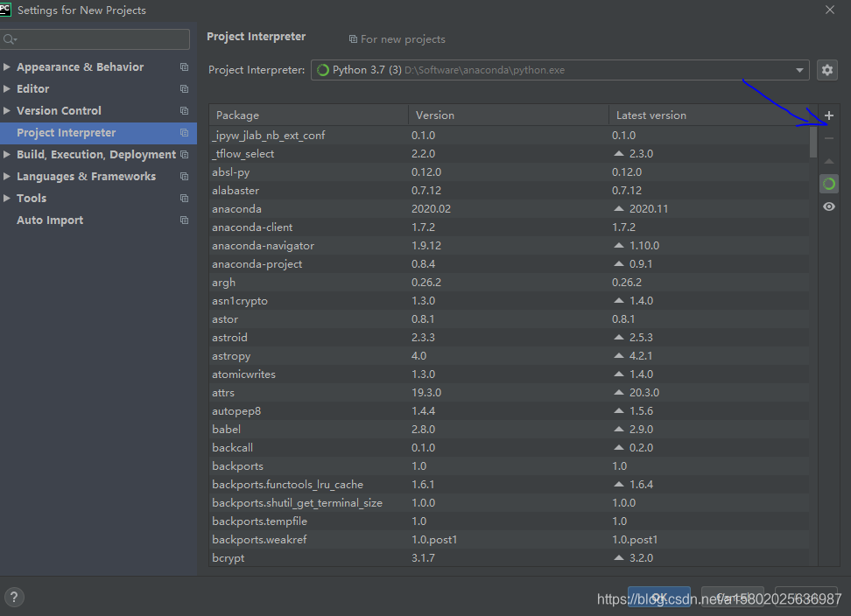Click the update arrow for _tflow_select

(x=619, y=153)
